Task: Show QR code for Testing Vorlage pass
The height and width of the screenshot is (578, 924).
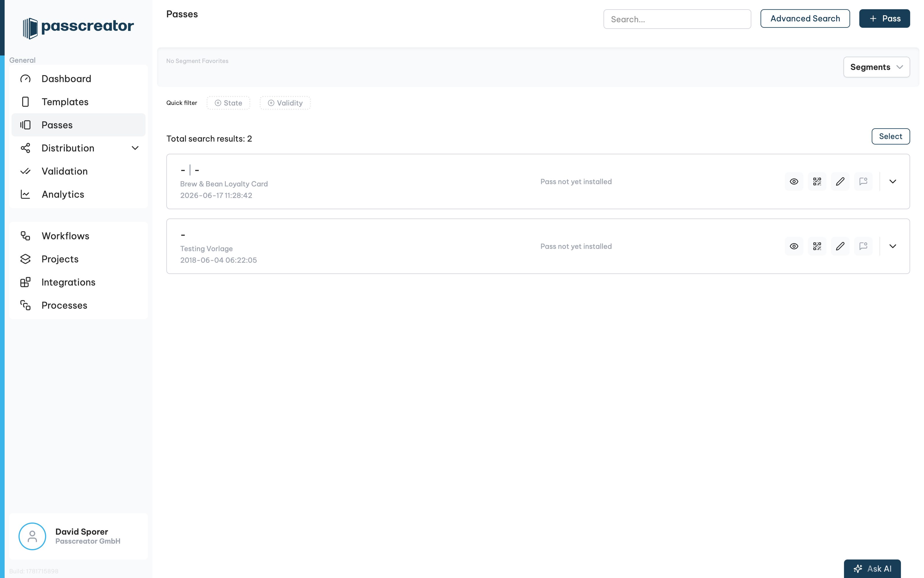Action: coord(817,246)
